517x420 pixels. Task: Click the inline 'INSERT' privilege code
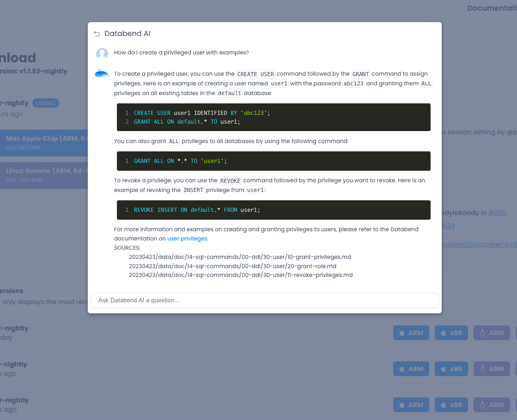click(x=193, y=190)
